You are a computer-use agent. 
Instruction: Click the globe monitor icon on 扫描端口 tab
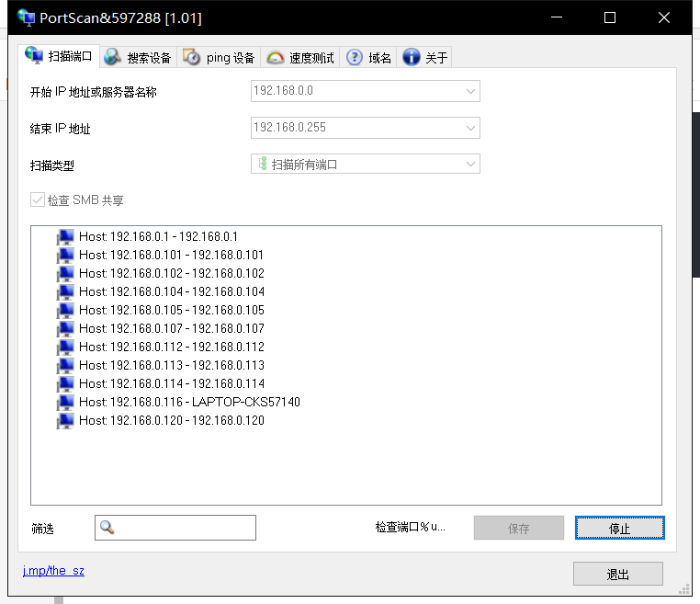point(34,55)
